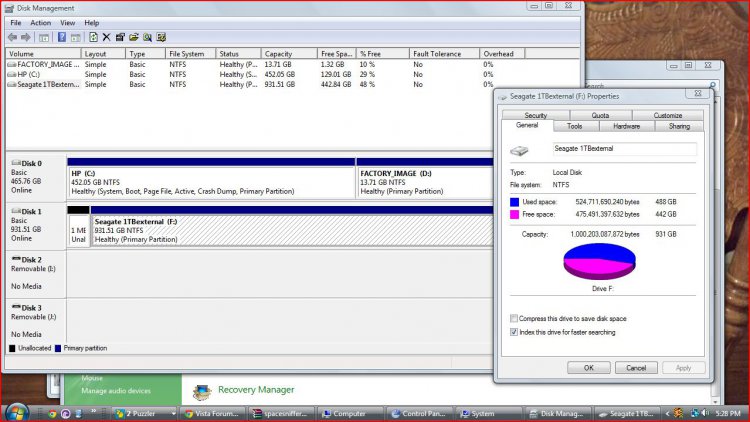
Task: Click the blue Used space color swatch
Action: click(x=515, y=202)
